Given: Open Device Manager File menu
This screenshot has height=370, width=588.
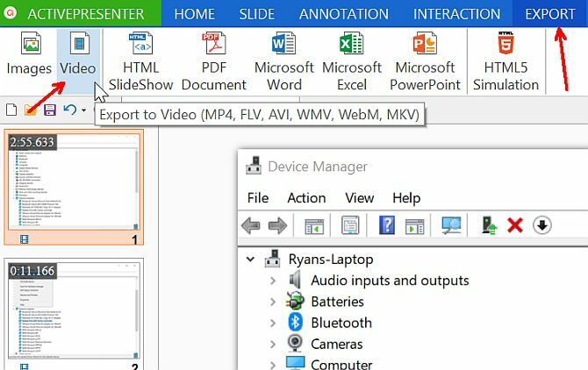Looking at the screenshot, I should click(x=258, y=198).
